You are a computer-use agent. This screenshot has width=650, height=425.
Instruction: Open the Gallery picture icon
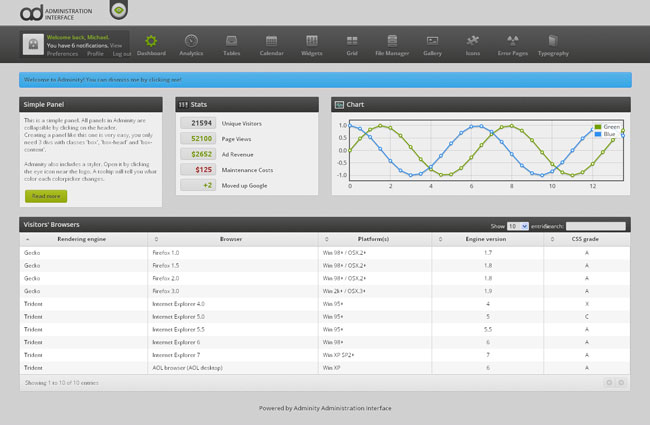pyautogui.click(x=432, y=41)
